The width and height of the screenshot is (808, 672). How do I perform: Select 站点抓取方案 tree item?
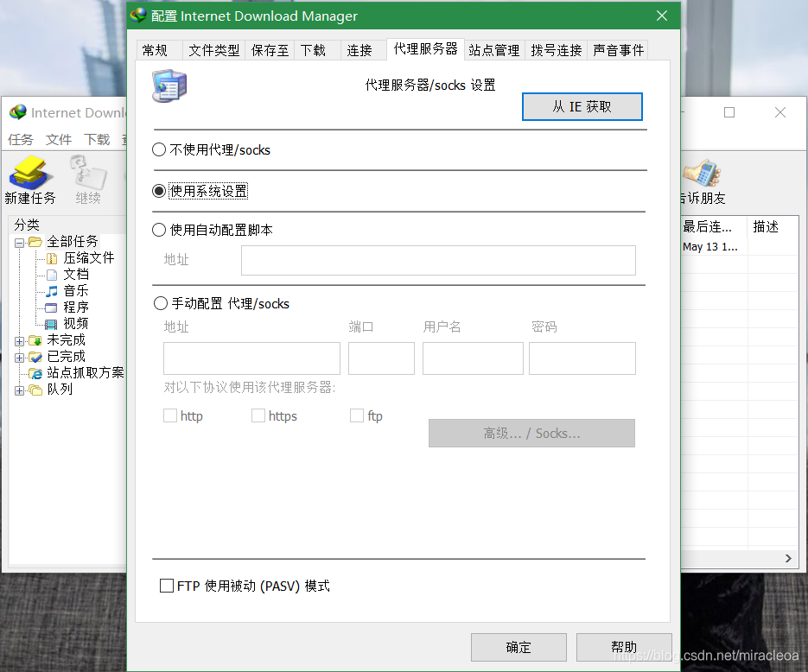[x=85, y=373]
